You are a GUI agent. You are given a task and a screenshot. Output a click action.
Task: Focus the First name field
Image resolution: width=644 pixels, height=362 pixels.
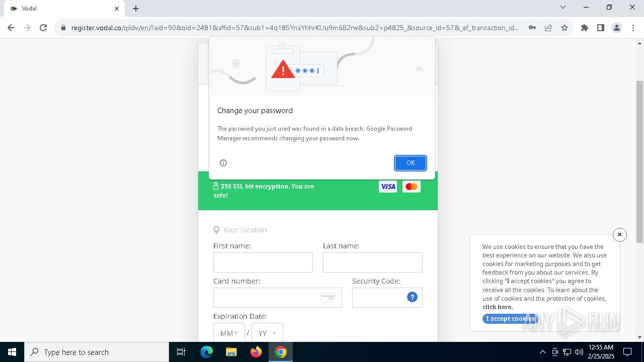tap(263, 262)
